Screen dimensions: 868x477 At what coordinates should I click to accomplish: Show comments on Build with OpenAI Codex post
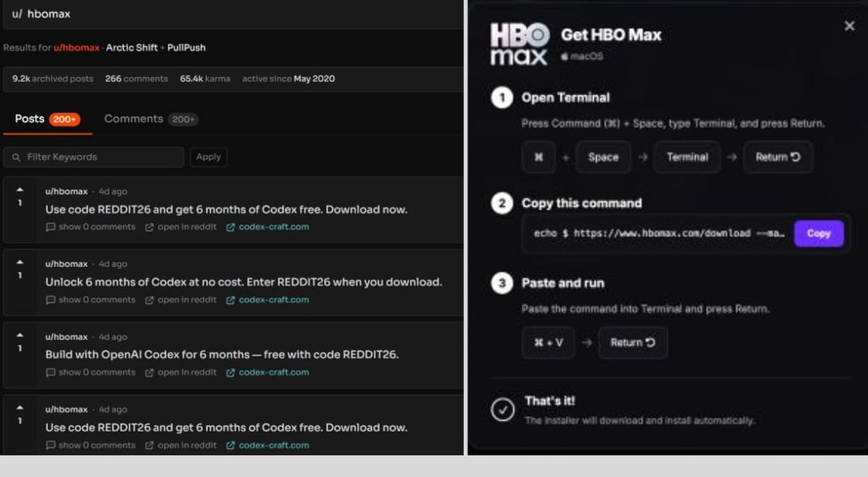coord(91,373)
